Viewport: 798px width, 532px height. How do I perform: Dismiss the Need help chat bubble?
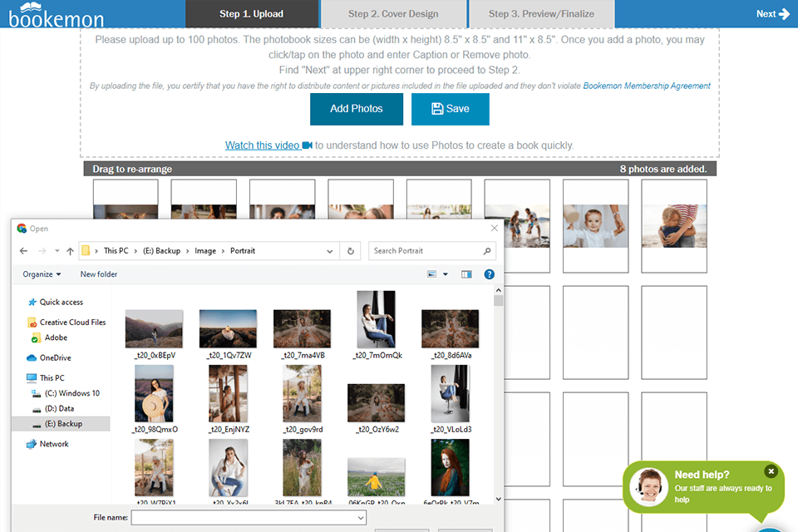[771, 471]
